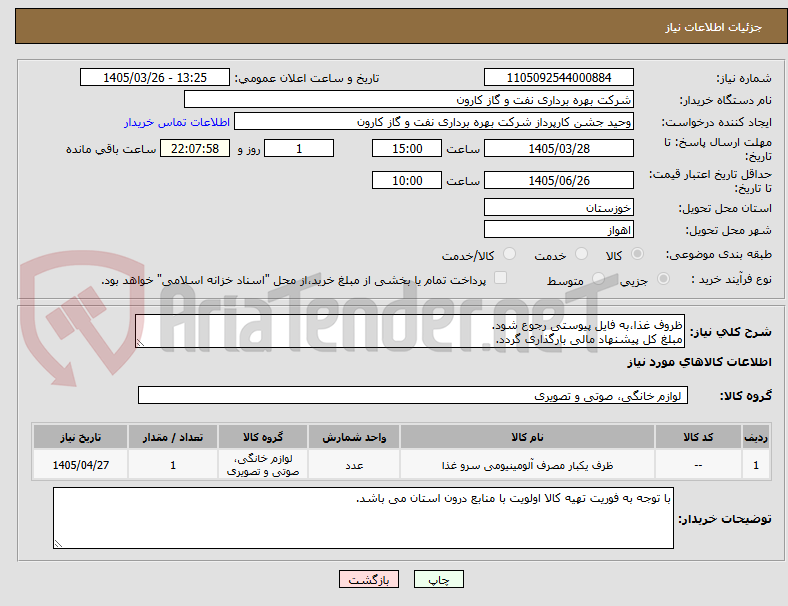Click the buyer notes textarea resize handle
Image resolution: width=788 pixels, height=606 pixels.
(x=58, y=544)
